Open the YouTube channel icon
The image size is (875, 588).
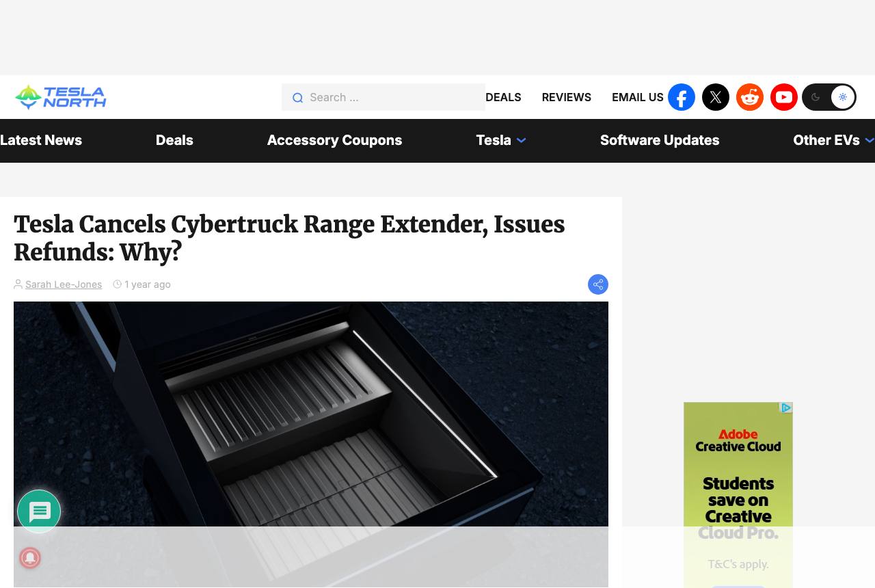click(x=784, y=97)
